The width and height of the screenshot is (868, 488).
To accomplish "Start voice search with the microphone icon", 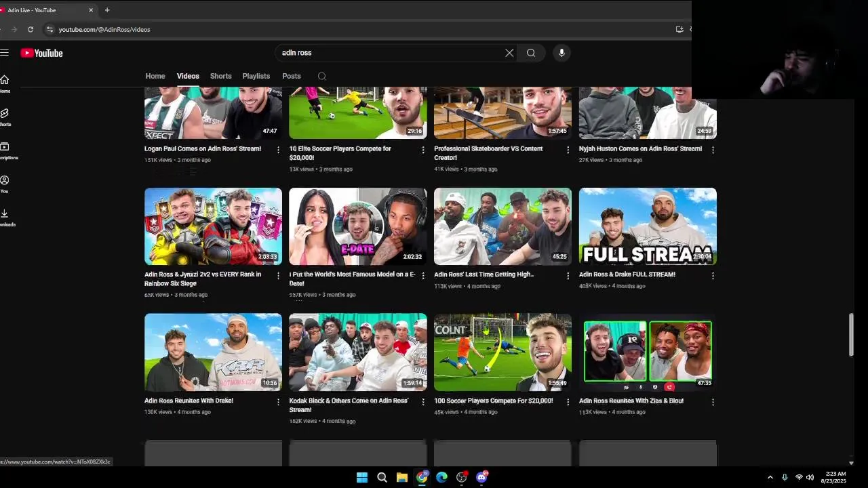I will (561, 53).
